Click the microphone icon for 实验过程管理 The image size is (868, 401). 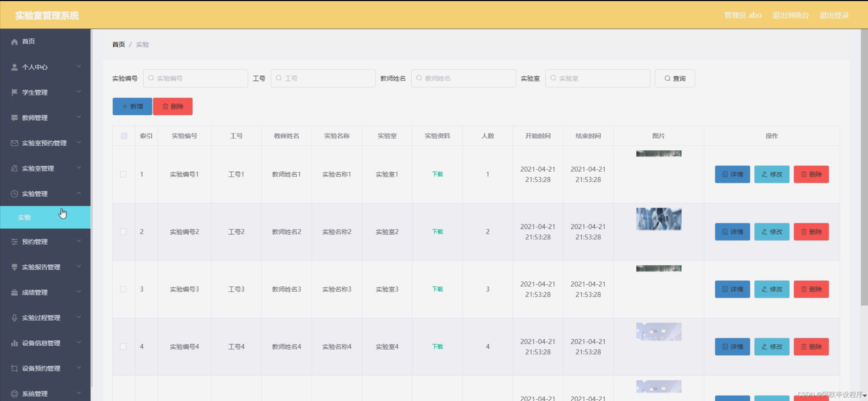click(14, 318)
